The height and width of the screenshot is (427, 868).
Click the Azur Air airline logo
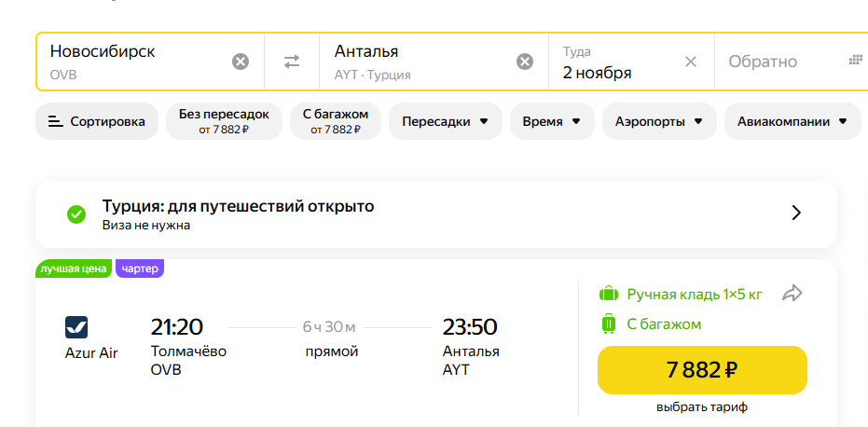click(76, 327)
